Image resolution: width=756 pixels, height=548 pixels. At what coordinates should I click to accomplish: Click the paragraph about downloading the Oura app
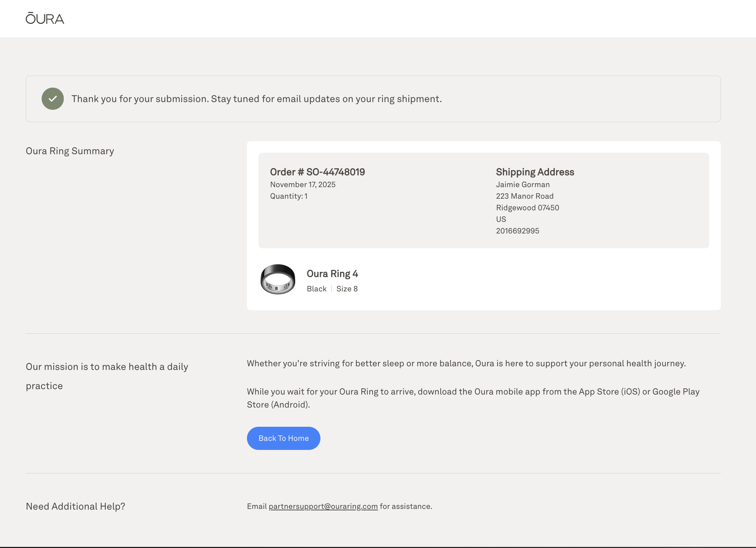click(473, 398)
